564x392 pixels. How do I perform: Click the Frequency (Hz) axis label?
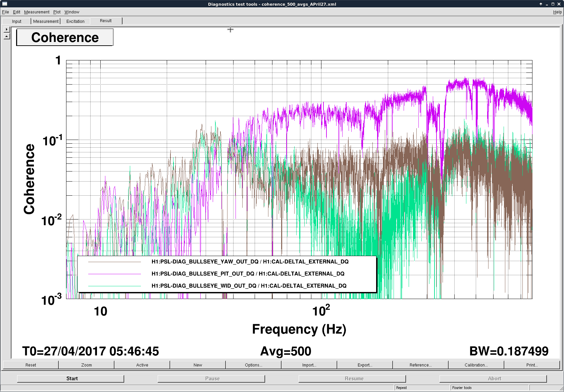pos(299,329)
